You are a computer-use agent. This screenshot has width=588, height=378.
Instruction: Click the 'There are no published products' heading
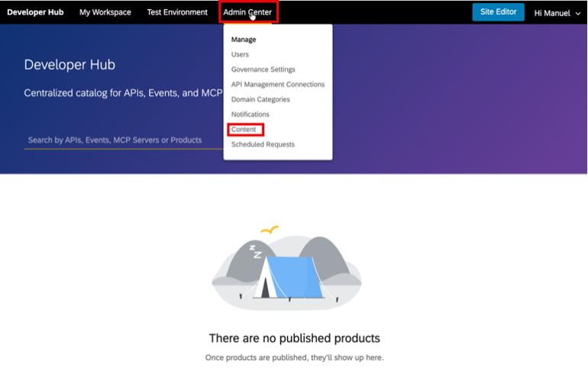coord(294,338)
